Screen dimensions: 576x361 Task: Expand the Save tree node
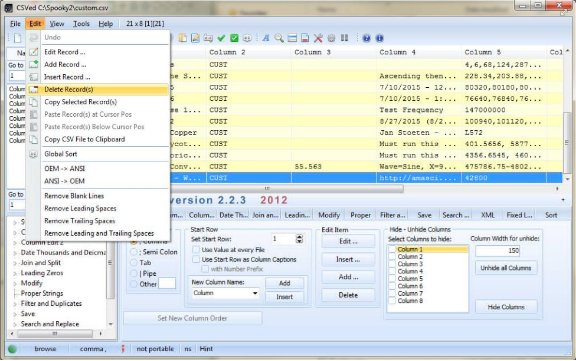tap(15, 314)
